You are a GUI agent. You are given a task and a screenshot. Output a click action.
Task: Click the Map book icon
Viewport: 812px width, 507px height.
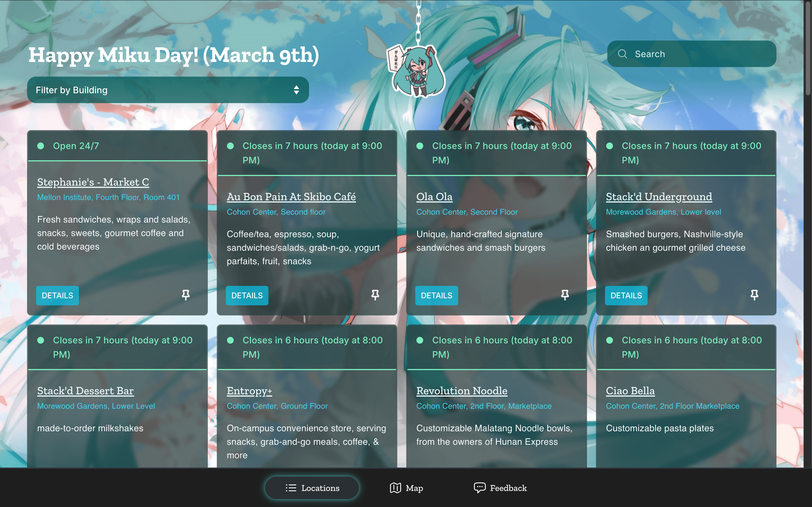(x=395, y=488)
